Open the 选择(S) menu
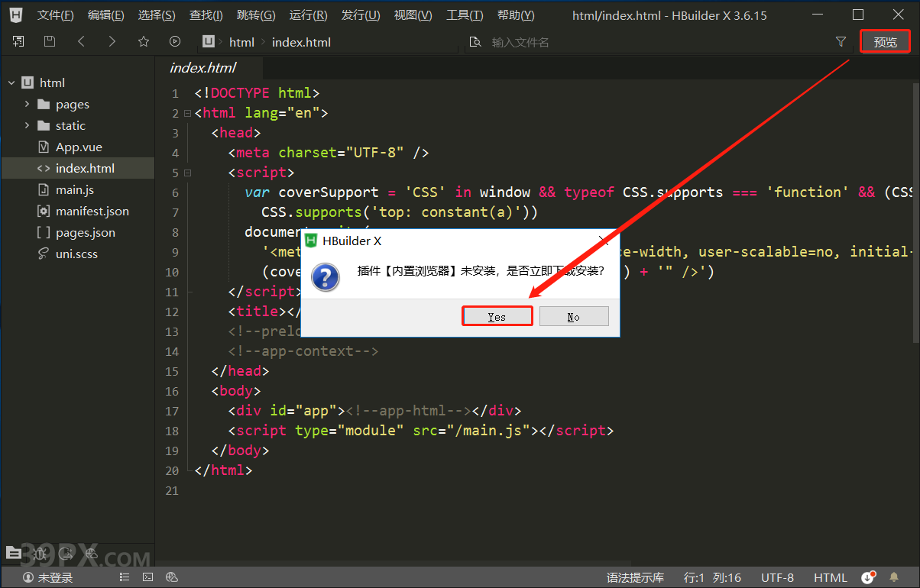 pos(157,15)
